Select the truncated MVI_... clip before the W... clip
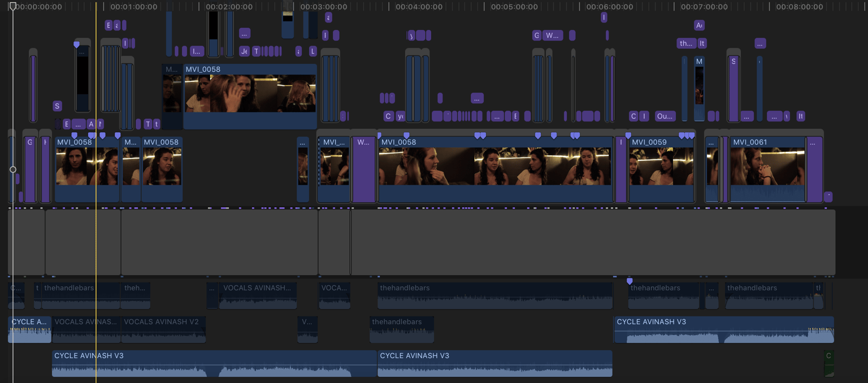The width and height of the screenshot is (868, 383). pyautogui.click(x=334, y=169)
